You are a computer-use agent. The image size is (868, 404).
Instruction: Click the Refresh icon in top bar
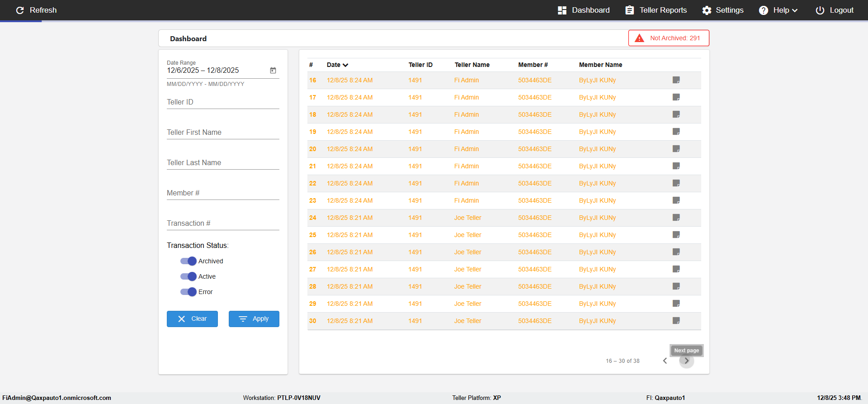pyautogui.click(x=20, y=10)
